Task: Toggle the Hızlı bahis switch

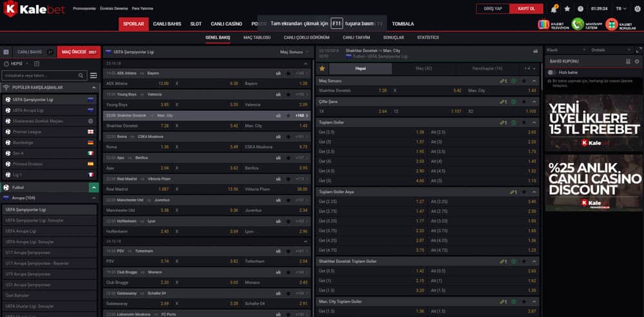Action: [x=552, y=72]
